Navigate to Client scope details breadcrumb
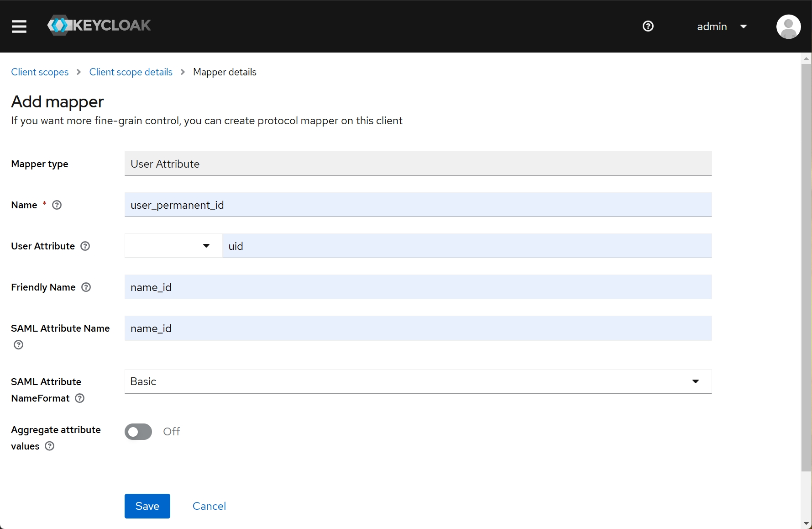Image resolution: width=812 pixels, height=529 pixels. [131, 72]
